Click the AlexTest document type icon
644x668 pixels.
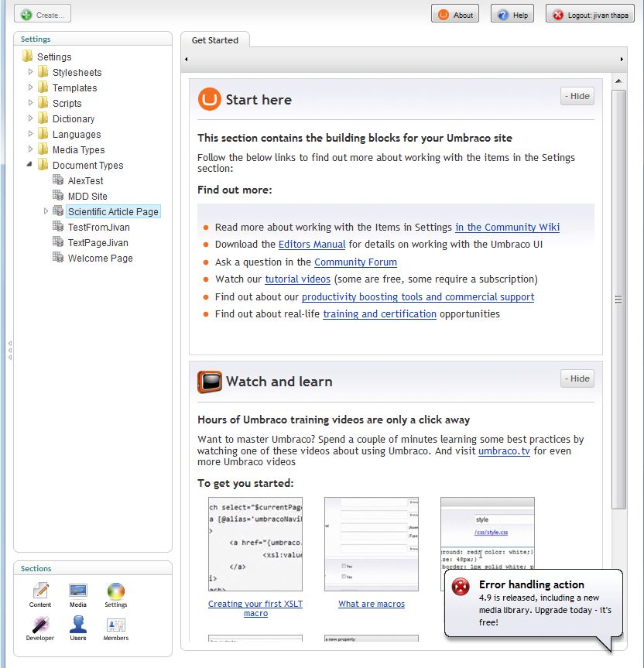click(x=58, y=180)
